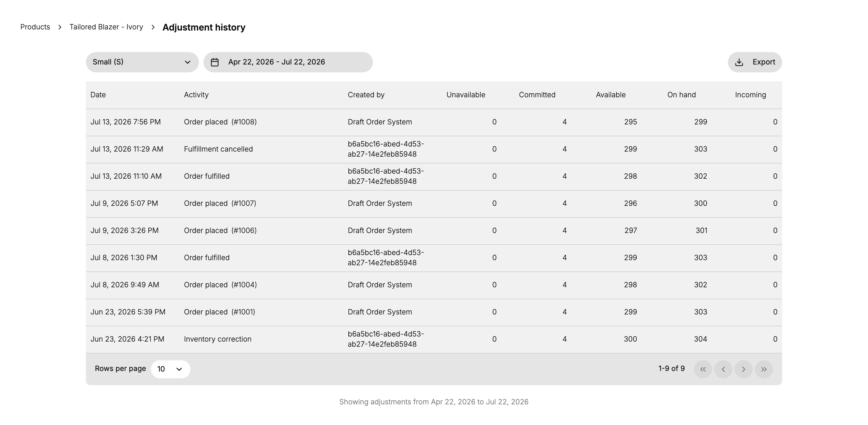
Task: Select Order placed (#1006) activity
Action: coord(220,231)
